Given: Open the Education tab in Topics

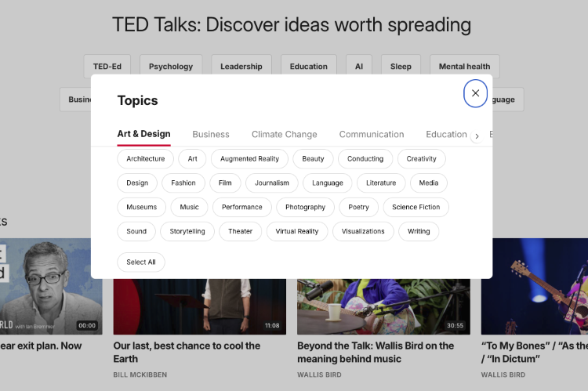Looking at the screenshot, I should pyautogui.click(x=446, y=134).
